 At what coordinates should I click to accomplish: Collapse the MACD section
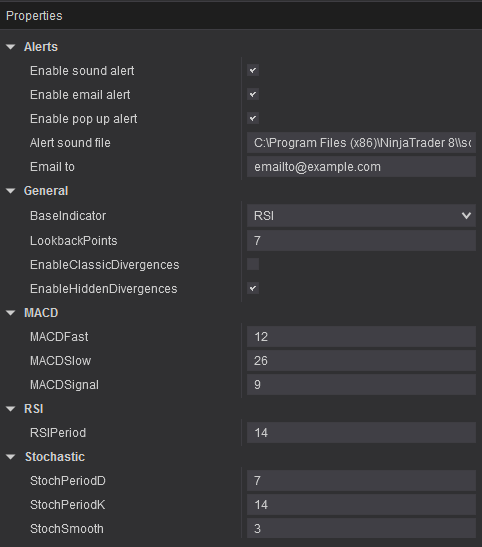pos(11,313)
